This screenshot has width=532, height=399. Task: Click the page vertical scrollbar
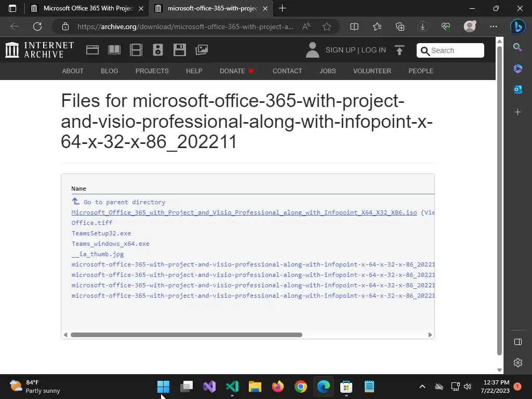499,200
